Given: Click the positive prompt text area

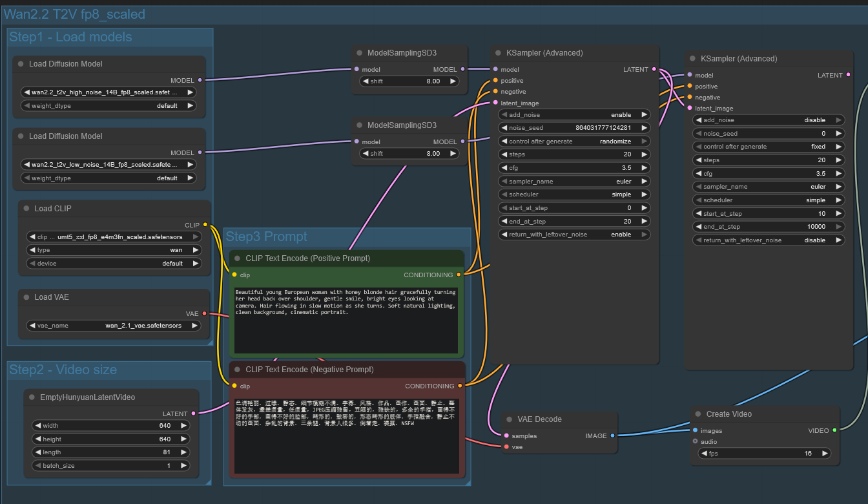Looking at the screenshot, I should coord(346,320).
